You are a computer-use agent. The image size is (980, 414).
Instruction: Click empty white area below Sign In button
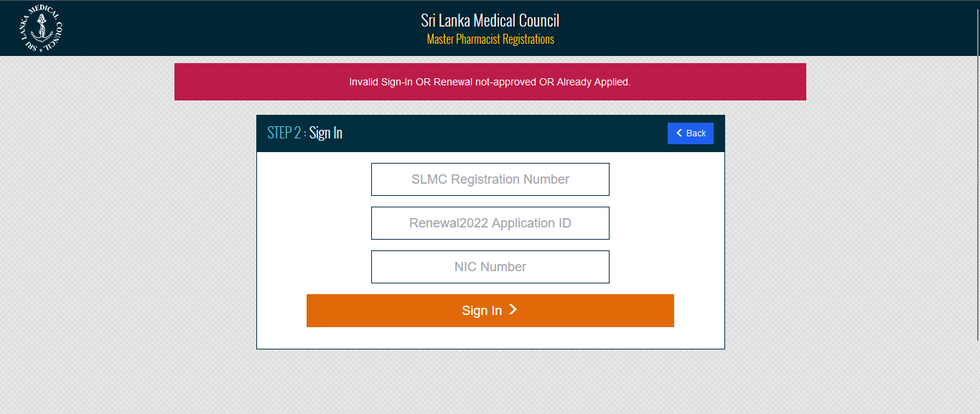tap(490, 338)
